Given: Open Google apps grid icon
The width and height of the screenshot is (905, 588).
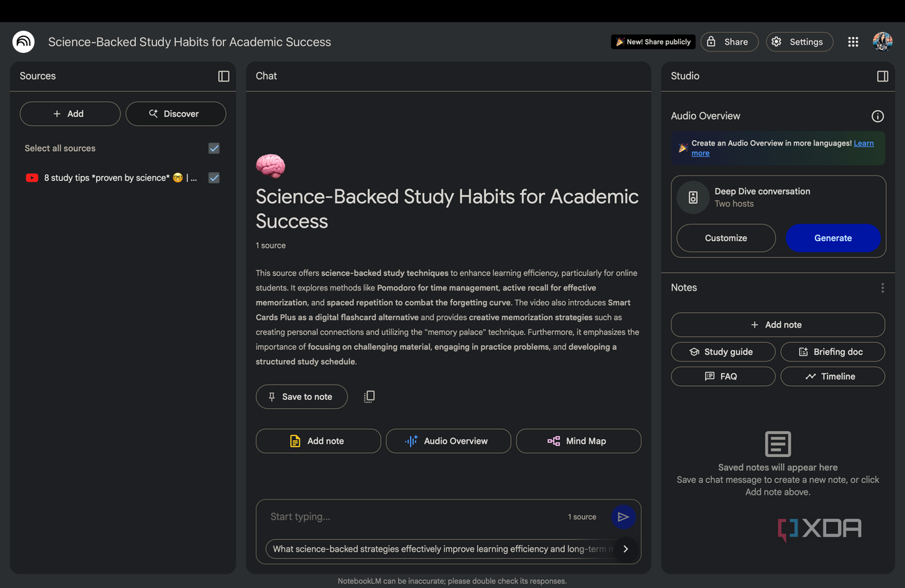Looking at the screenshot, I should [853, 42].
